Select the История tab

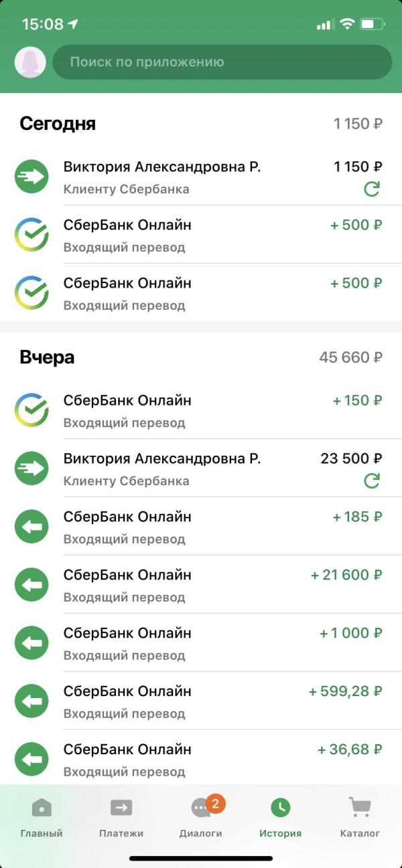280,818
